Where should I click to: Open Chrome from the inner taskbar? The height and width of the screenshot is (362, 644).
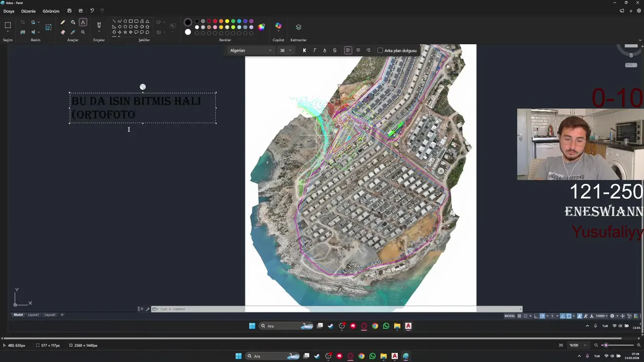[375, 326]
